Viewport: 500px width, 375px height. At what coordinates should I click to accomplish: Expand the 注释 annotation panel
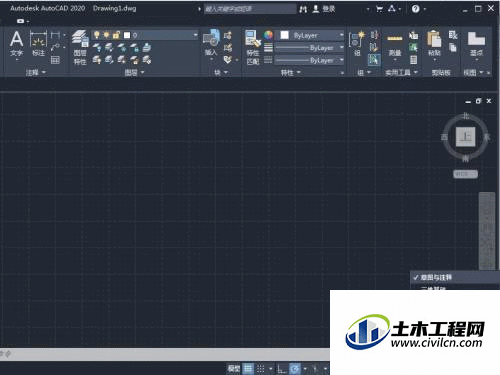click(x=36, y=72)
